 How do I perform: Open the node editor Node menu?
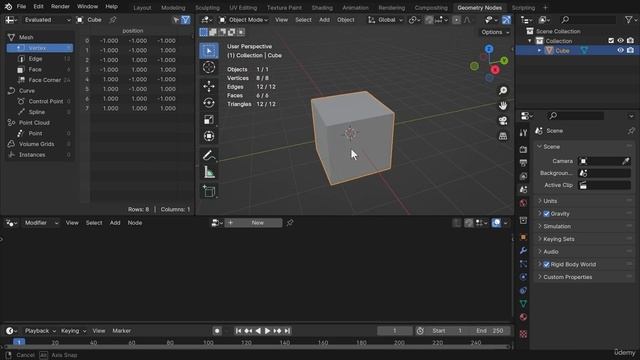pos(135,223)
